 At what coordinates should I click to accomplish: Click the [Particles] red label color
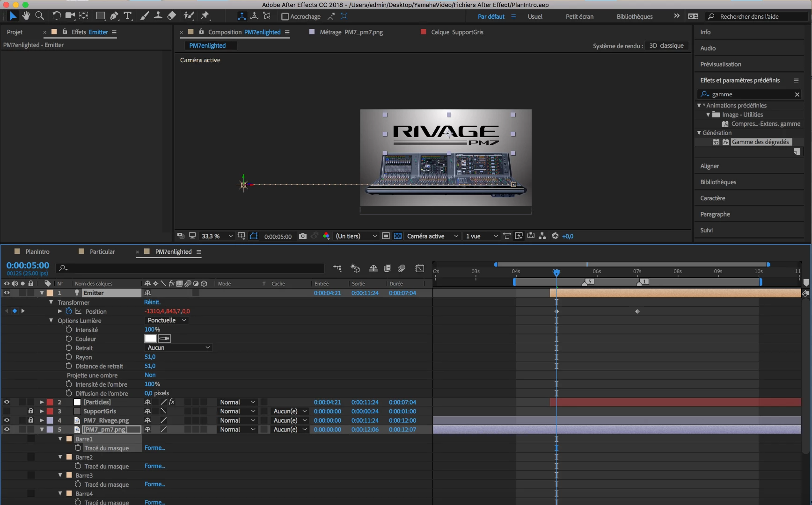(x=50, y=402)
